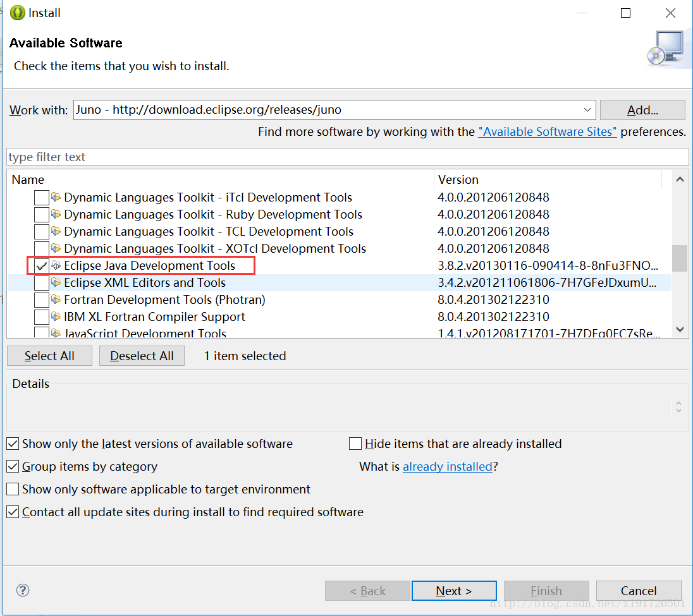The image size is (693, 616).
Task: Click the feature icon beside IBM XL Fortran Compiler Support
Action: pyautogui.click(x=56, y=317)
